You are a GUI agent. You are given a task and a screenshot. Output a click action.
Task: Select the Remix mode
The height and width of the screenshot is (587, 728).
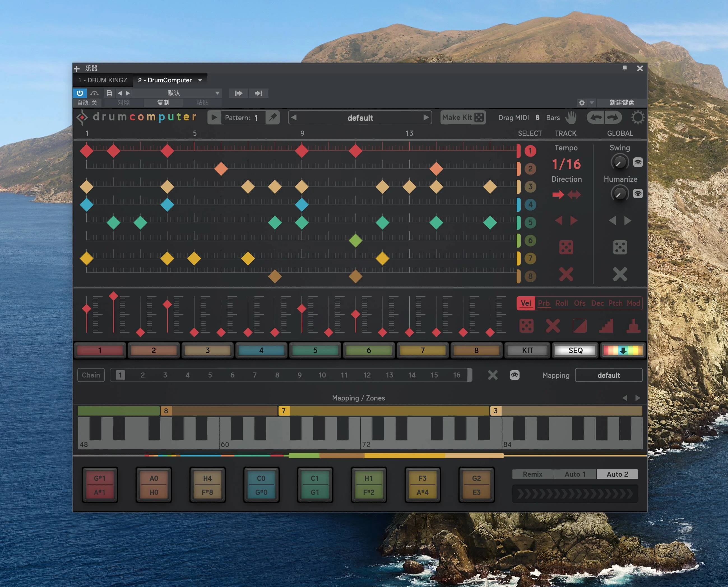point(532,474)
